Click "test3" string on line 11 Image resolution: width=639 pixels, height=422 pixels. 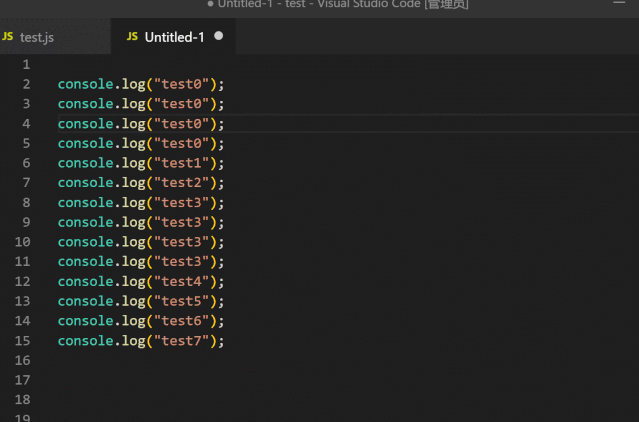(181, 262)
